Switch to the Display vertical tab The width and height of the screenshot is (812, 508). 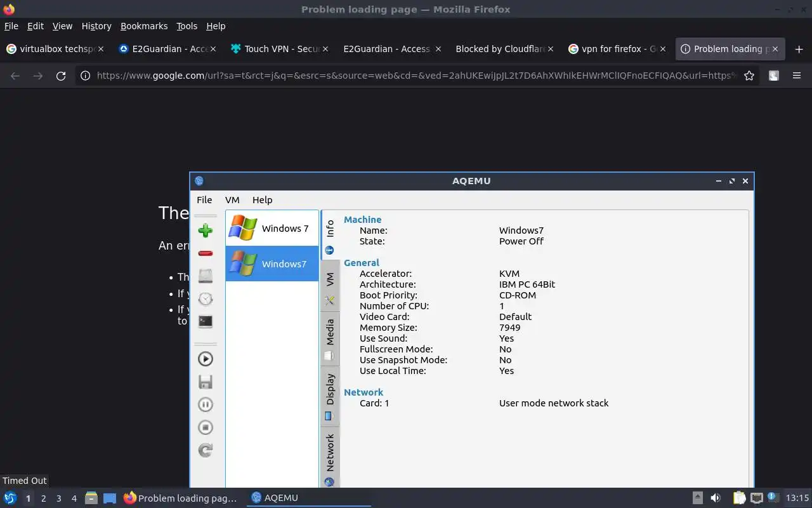pyautogui.click(x=330, y=396)
